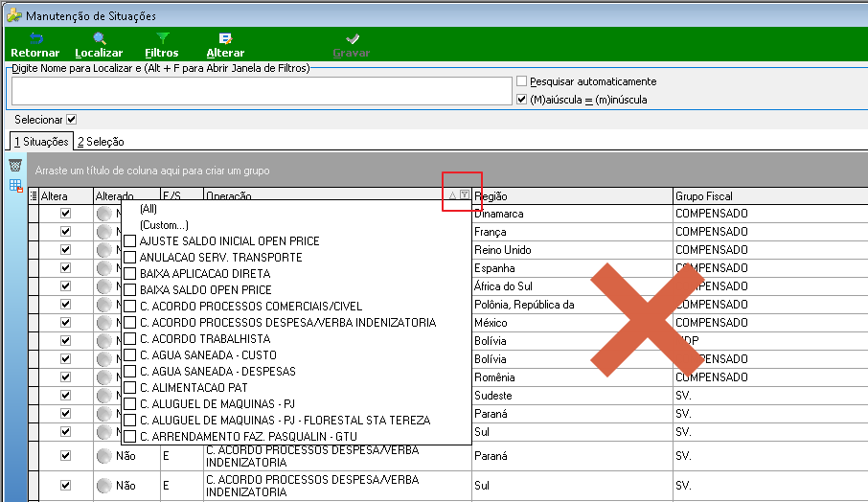This screenshot has height=502, width=868.
Task: Toggle Altera checkbox in Espanha row
Action: pyautogui.click(x=66, y=268)
